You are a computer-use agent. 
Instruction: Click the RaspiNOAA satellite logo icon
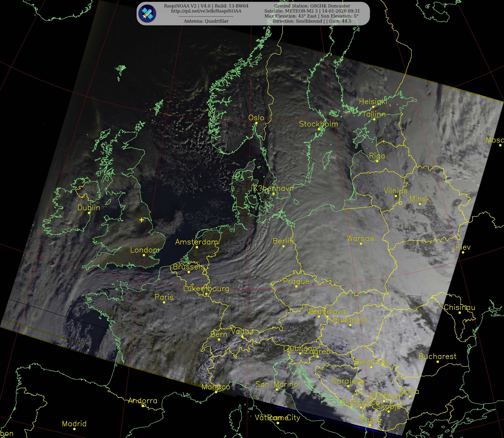pos(147,13)
